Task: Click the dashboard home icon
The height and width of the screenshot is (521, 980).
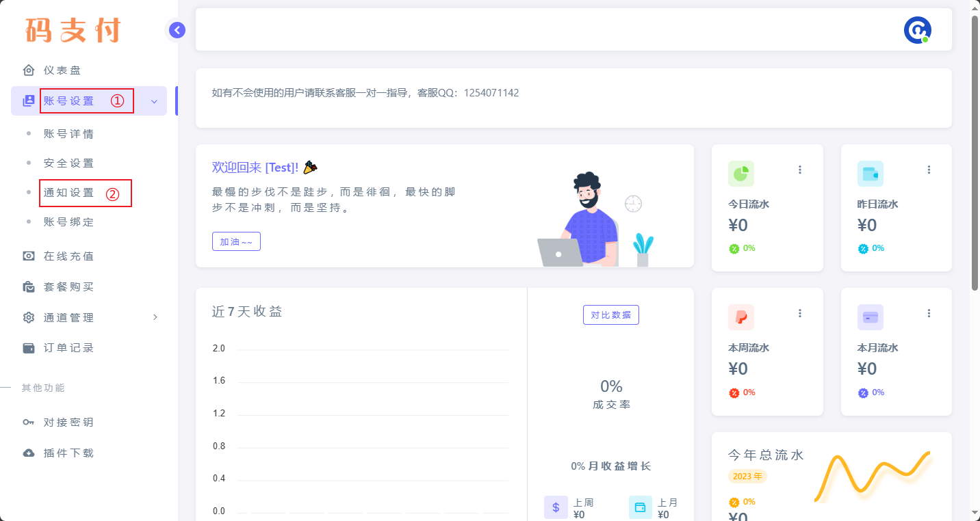Action: pos(29,70)
